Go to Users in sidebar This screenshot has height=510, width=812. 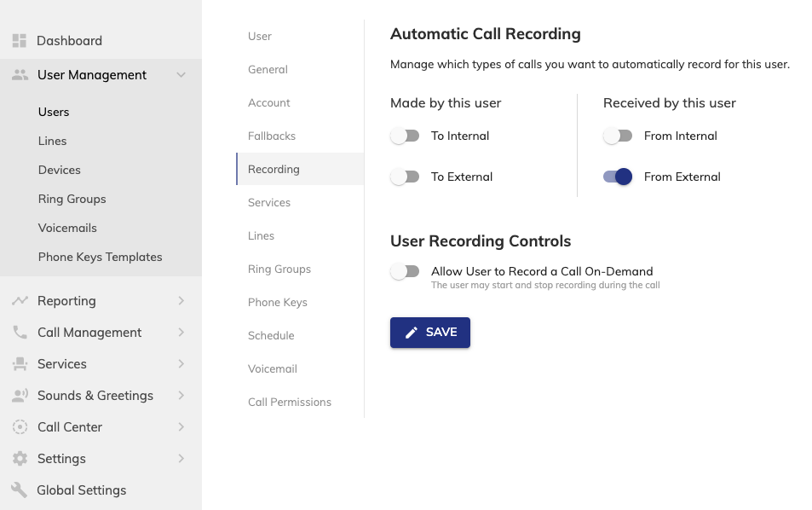[54, 112]
